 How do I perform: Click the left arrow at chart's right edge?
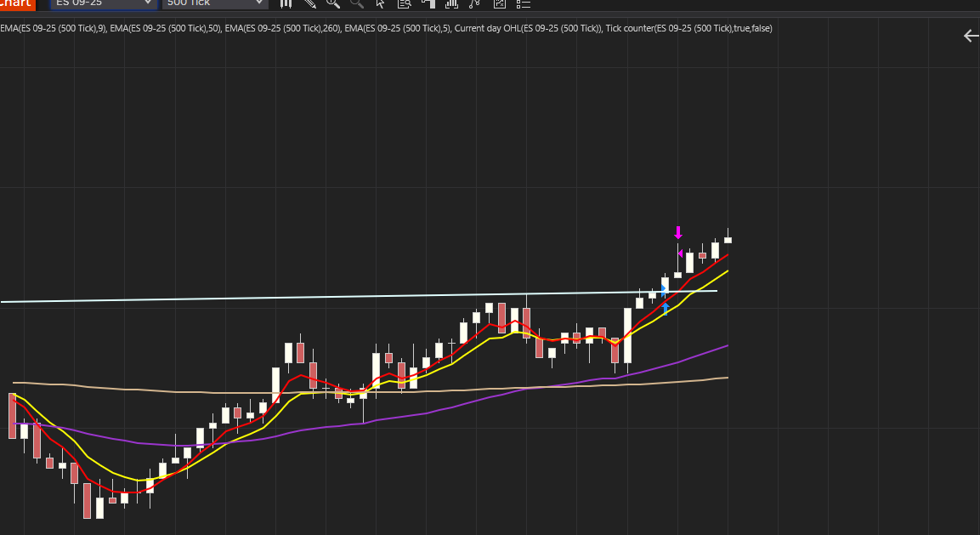(x=971, y=36)
